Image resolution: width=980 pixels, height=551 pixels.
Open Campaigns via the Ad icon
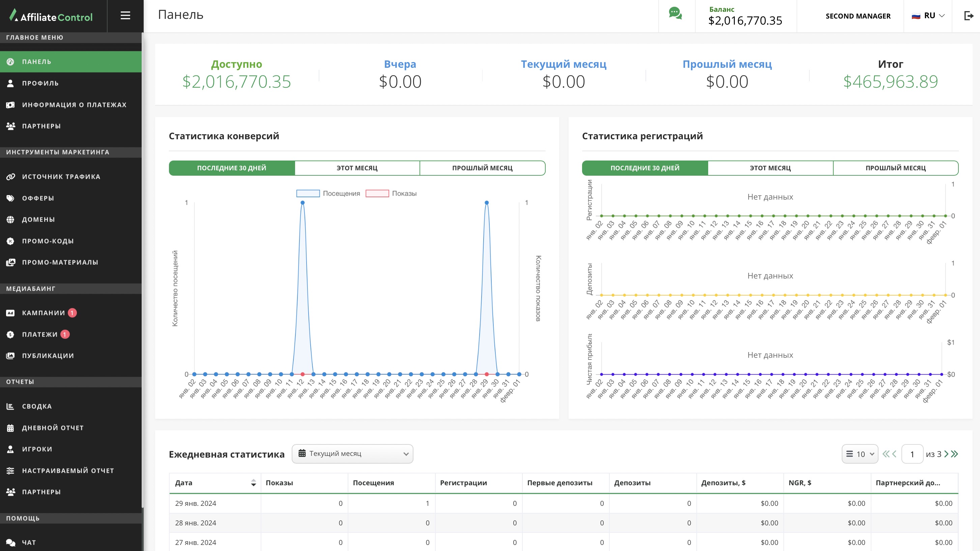point(10,313)
